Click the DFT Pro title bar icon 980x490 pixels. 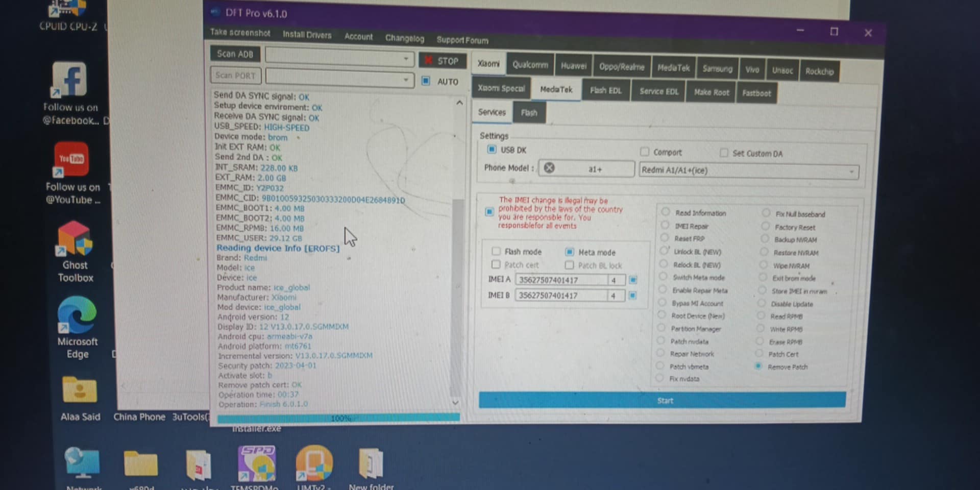point(215,12)
